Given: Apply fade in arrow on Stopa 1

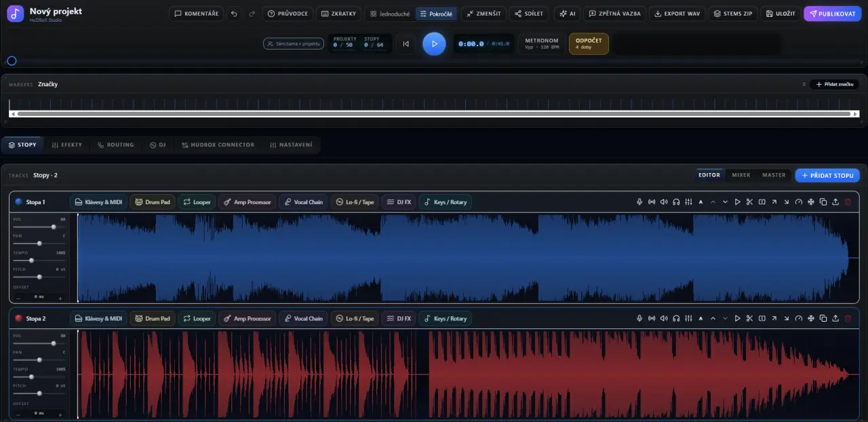Looking at the screenshot, I should point(774,202).
